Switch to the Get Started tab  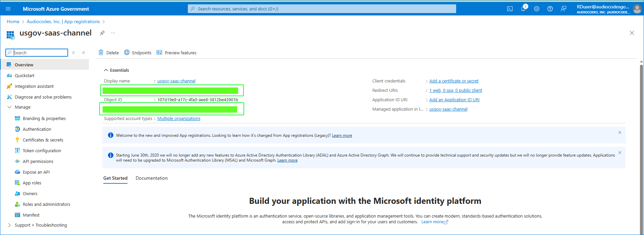click(x=115, y=178)
